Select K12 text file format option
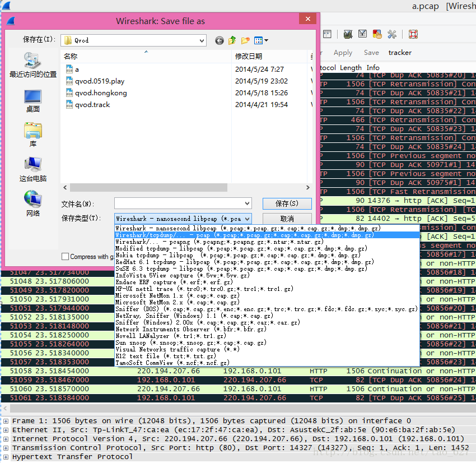The height and width of the screenshot is (463, 476). 267,356
